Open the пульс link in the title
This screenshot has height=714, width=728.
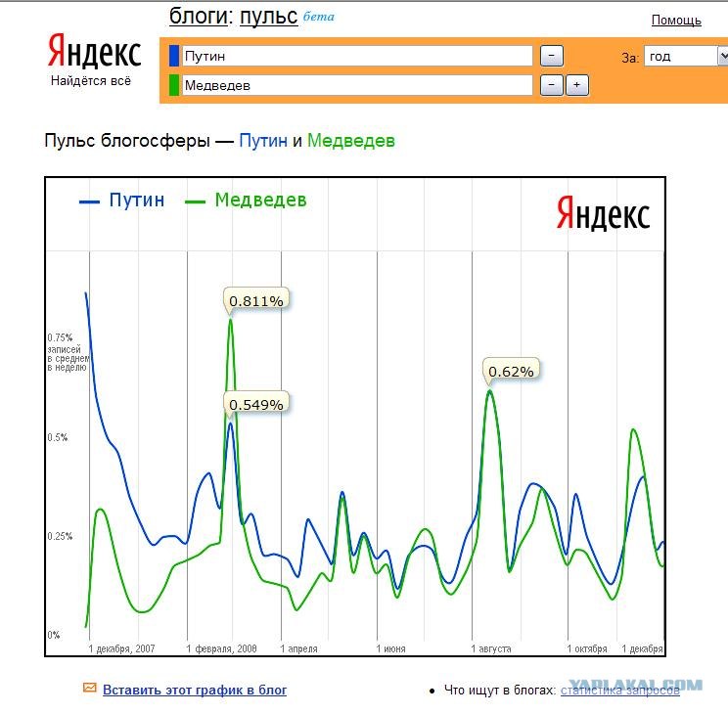pyautogui.click(x=269, y=17)
